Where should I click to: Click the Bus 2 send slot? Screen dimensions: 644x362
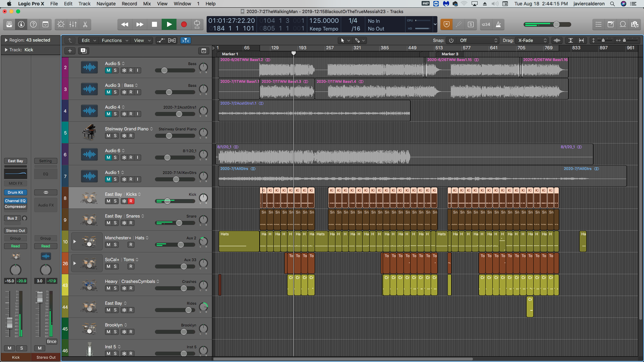tap(12, 218)
